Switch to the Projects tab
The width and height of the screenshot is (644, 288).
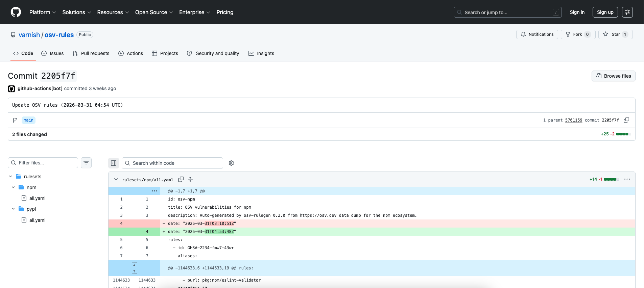pos(165,53)
